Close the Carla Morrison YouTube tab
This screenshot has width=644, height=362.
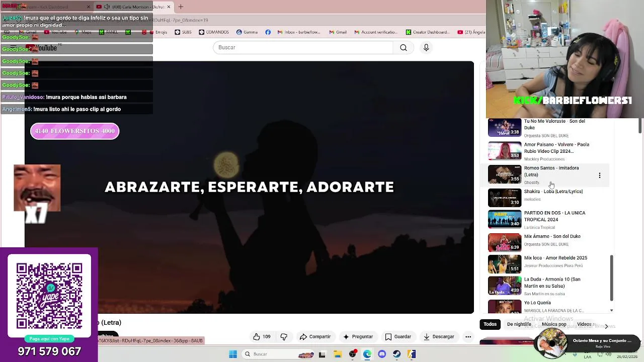(x=169, y=7)
